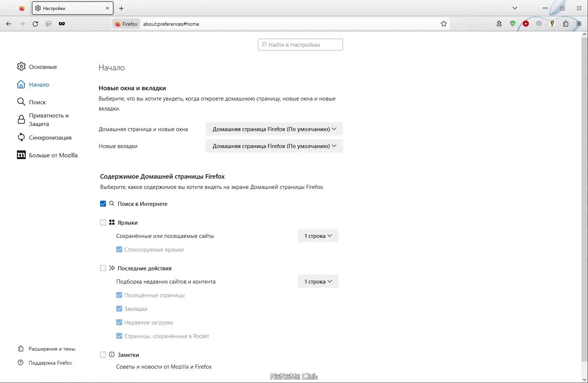Click the forward navigation arrow
588x383 pixels.
coord(22,24)
